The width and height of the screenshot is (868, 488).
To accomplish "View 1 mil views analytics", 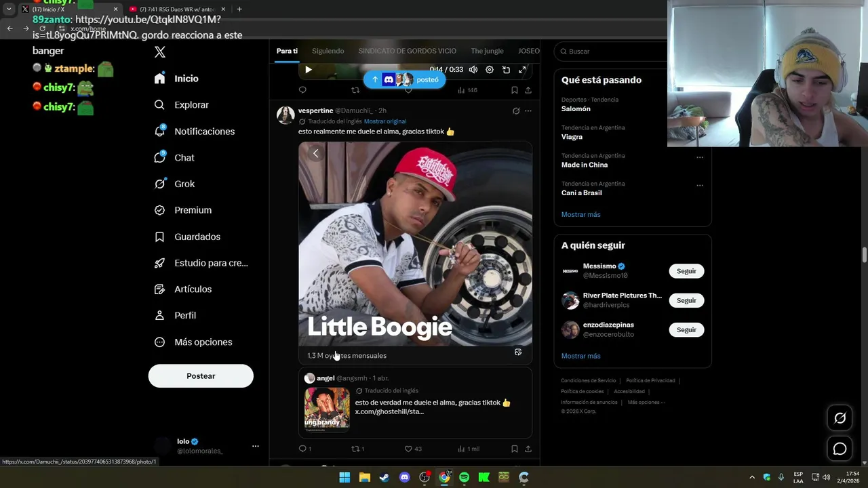I will click(469, 449).
